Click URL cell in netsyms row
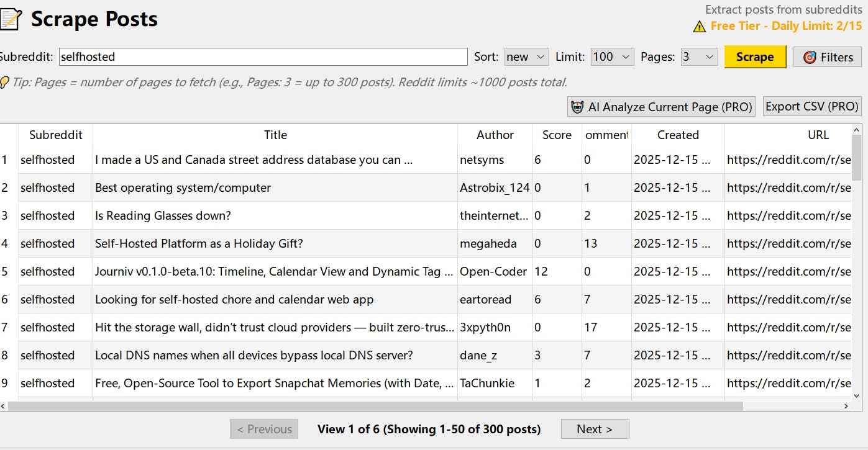The image size is (868, 450). 789,160
